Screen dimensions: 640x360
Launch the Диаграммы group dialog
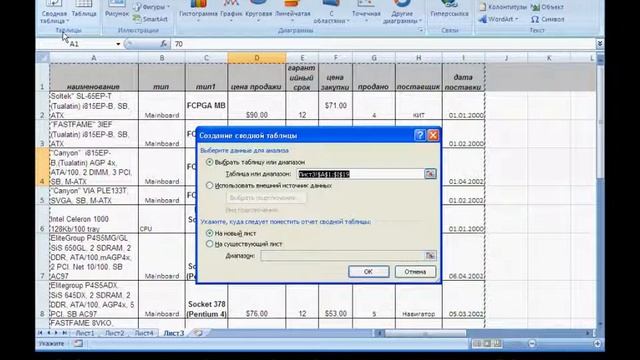point(420,30)
